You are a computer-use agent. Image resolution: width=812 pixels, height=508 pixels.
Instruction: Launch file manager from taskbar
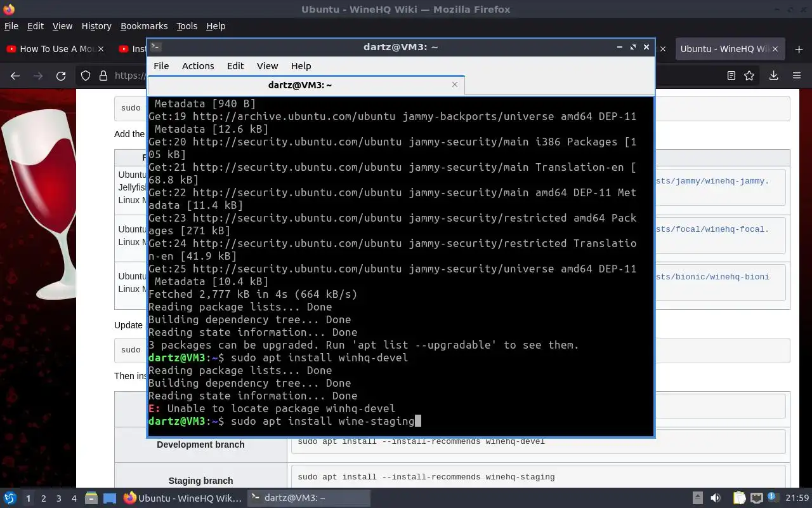[x=91, y=498]
